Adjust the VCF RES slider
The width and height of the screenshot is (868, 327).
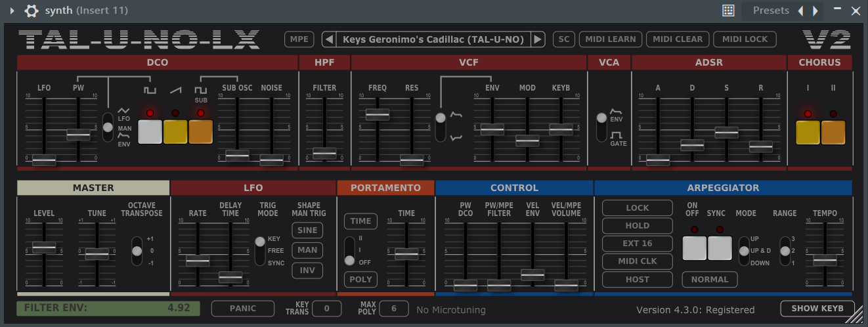[x=412, y=159]
